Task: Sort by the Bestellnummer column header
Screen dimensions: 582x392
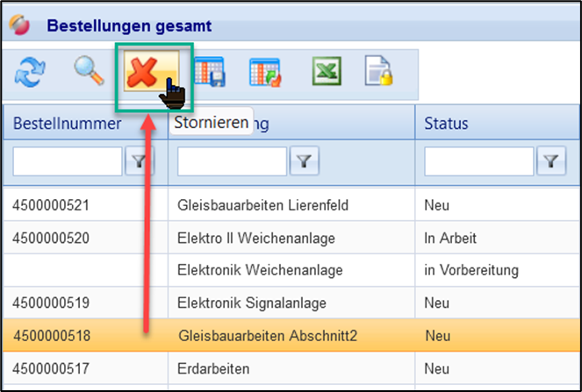Action: 67,123
